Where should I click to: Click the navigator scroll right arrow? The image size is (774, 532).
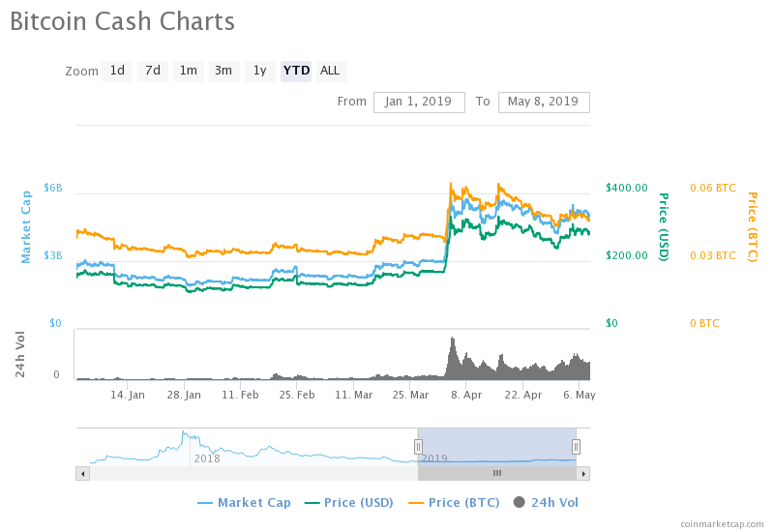(x=583, y=474)
